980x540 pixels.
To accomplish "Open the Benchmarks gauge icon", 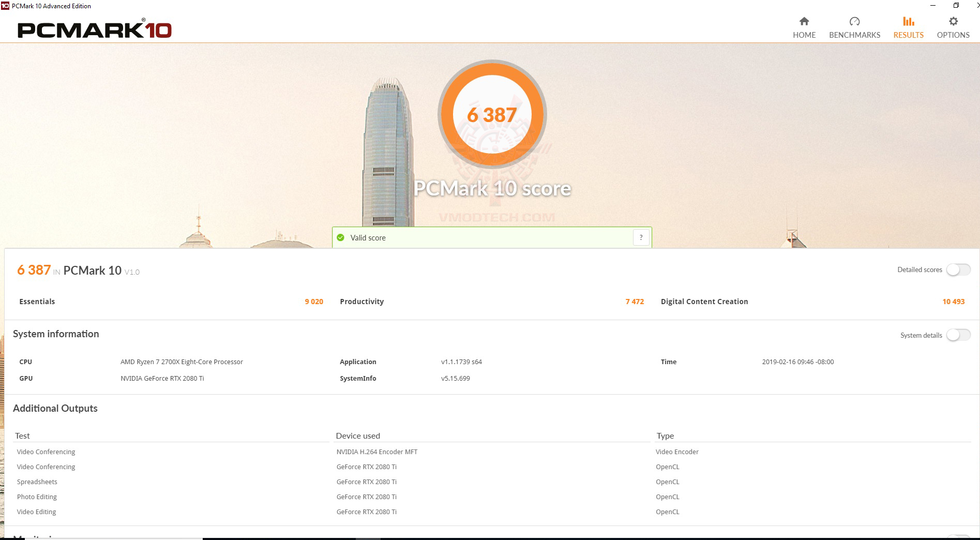I will click(x=854, y=21).
